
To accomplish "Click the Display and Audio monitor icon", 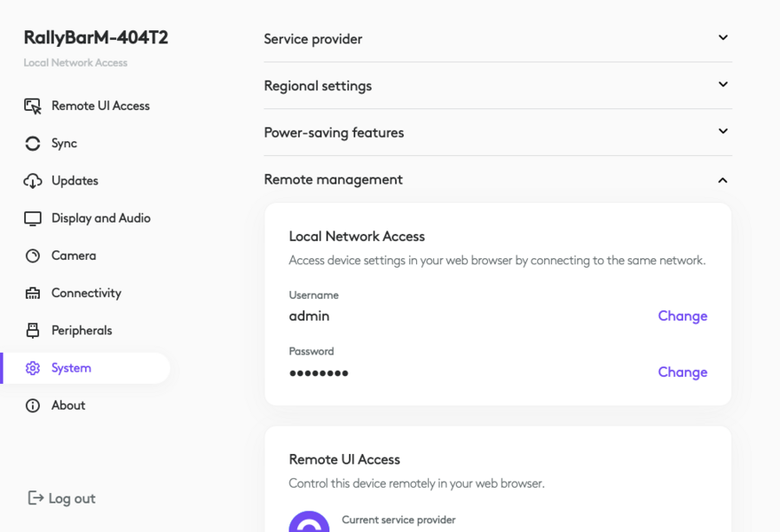I will click(x=33, y=218).
